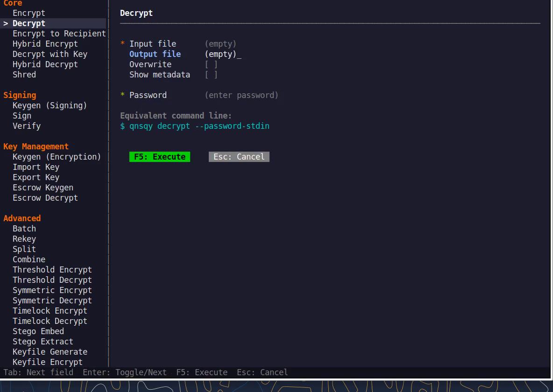Choose Import Key
This screenshot has width=553, height=392.
coord(36,167)
